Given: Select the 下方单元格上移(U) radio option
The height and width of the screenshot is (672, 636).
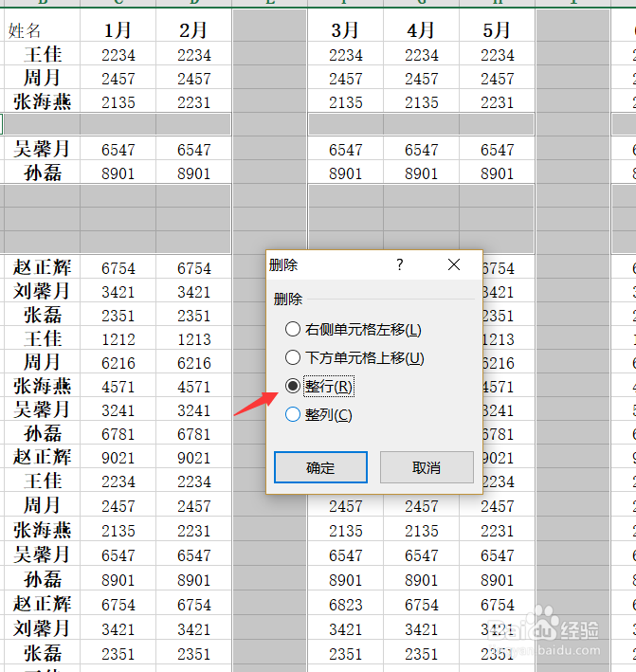Looking at the screenshot, I should (x=354, y=358).
